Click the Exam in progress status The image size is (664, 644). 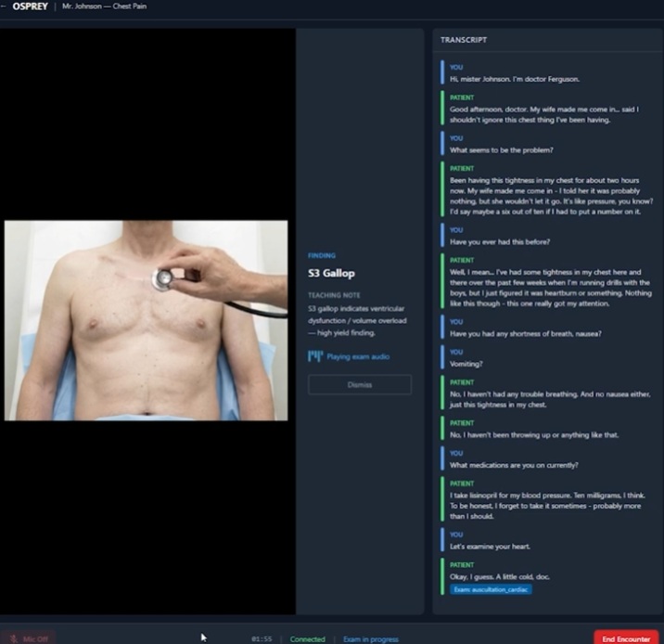[x=370, y=638]
